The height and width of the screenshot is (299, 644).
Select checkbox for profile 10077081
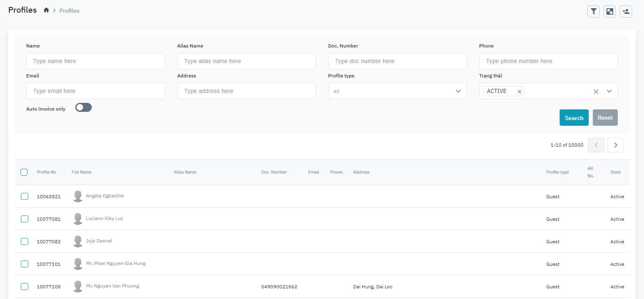(25, 219)
